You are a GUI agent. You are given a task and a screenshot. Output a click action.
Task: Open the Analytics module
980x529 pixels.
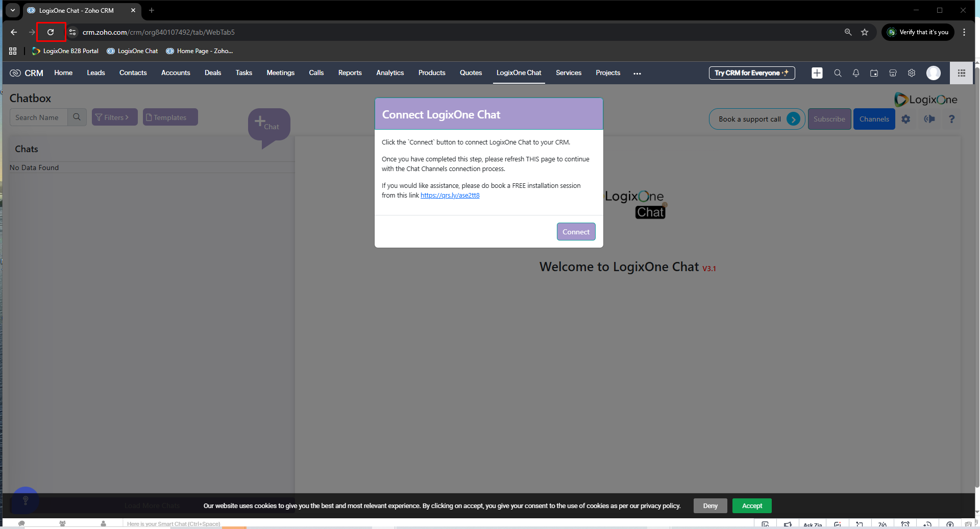point(390,73)
